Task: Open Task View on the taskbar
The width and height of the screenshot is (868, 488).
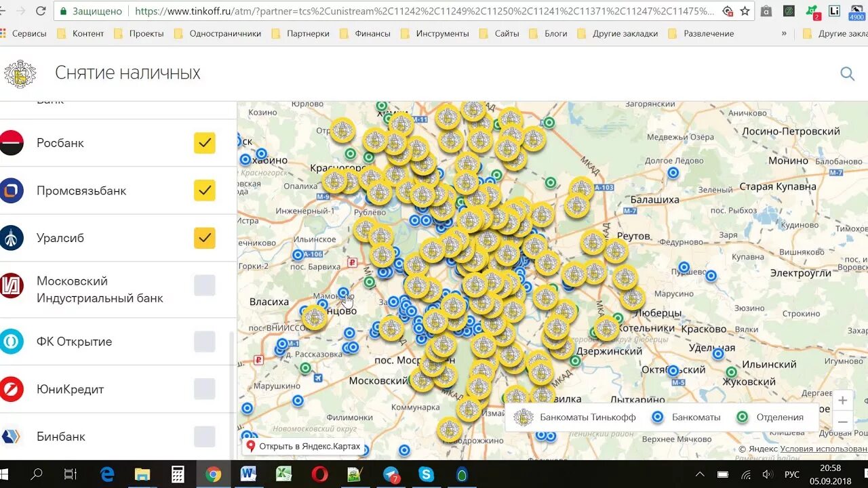Action: 71,474
